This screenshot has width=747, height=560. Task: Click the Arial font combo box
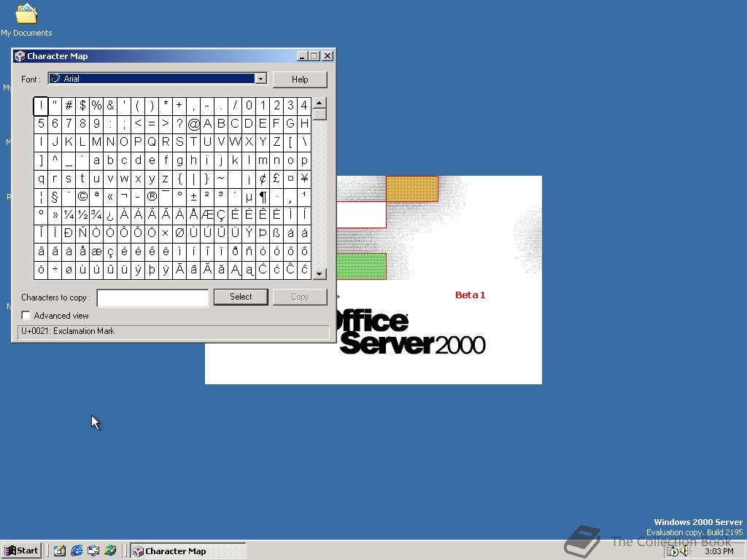(158, 79)
